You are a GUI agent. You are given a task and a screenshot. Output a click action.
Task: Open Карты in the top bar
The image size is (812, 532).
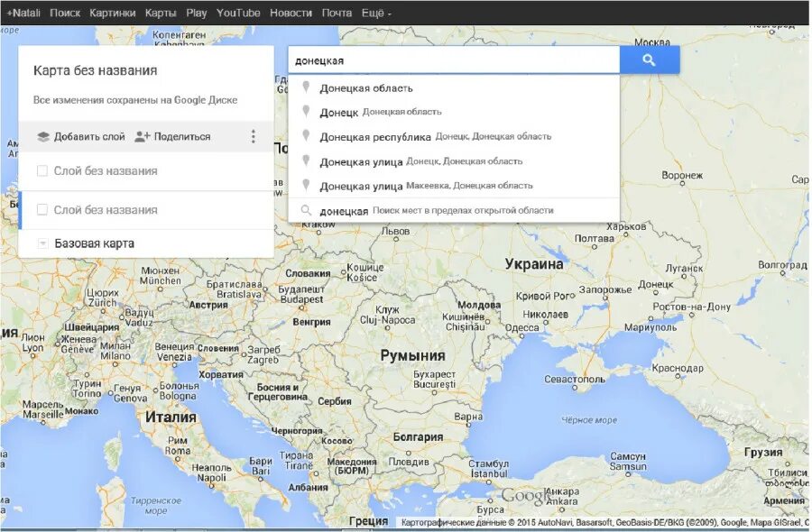tap(161, 13)
